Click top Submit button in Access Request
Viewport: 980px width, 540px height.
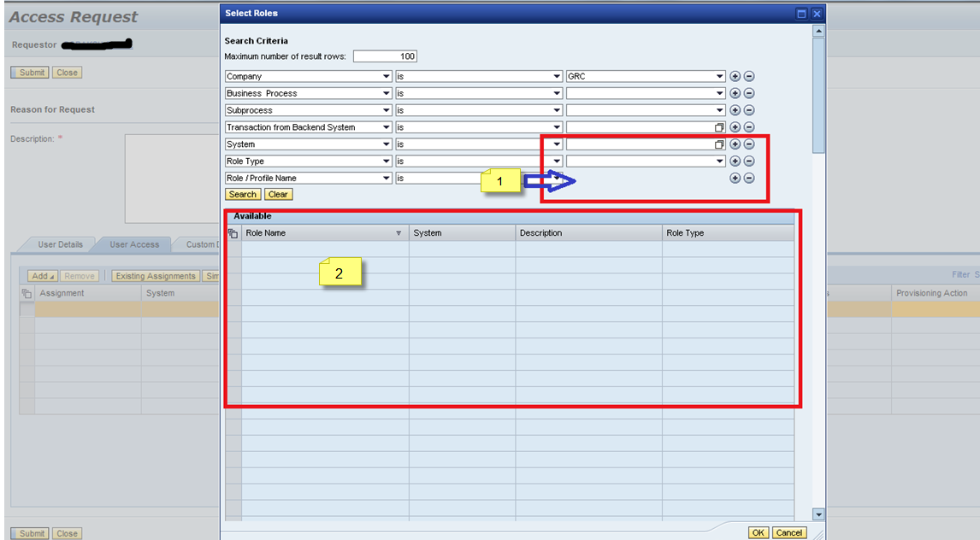31,73
